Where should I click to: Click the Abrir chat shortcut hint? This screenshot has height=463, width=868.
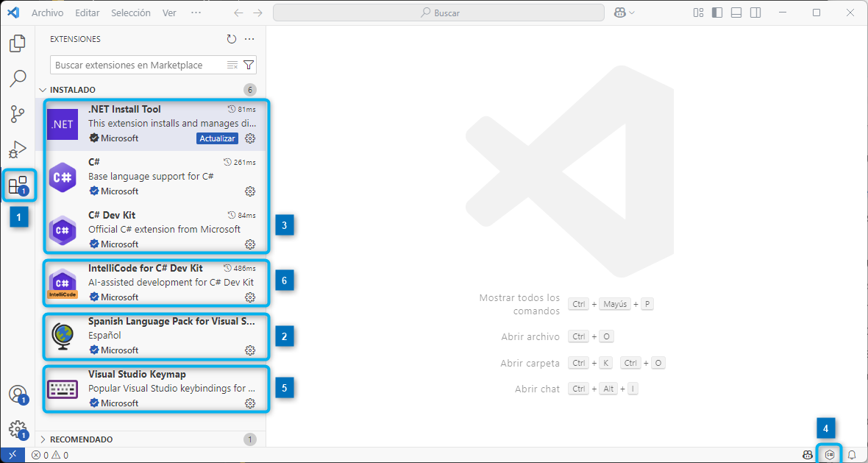click(577, 389)
